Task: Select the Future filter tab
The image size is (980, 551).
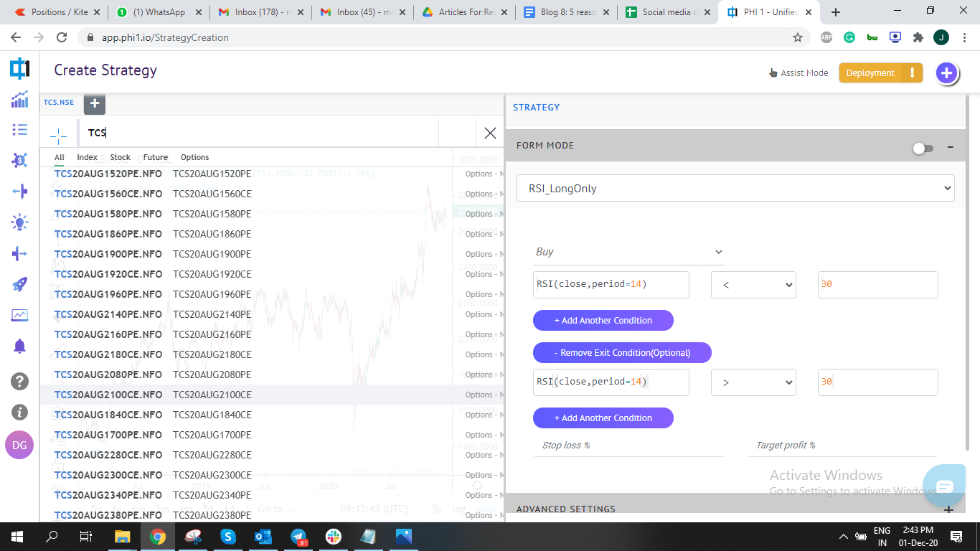Action: click(x=156, y=157)
